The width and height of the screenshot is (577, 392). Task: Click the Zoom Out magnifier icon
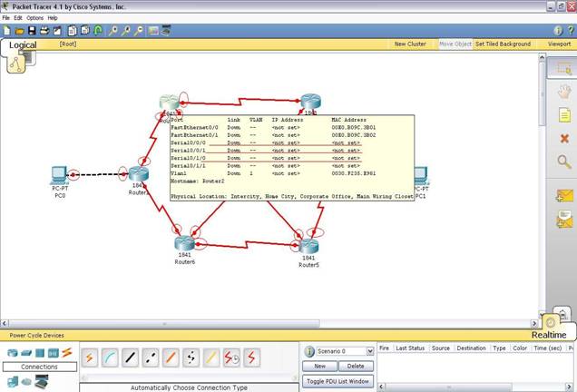click(139, 31)
